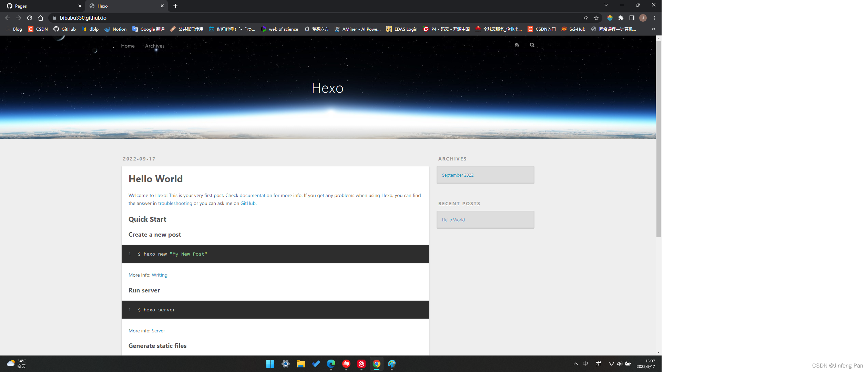The height and width of the screenshot is (372, 868).
Task: Show more bookmarks with the chevron
Action: pyautogui.click(x=653, y=29)
